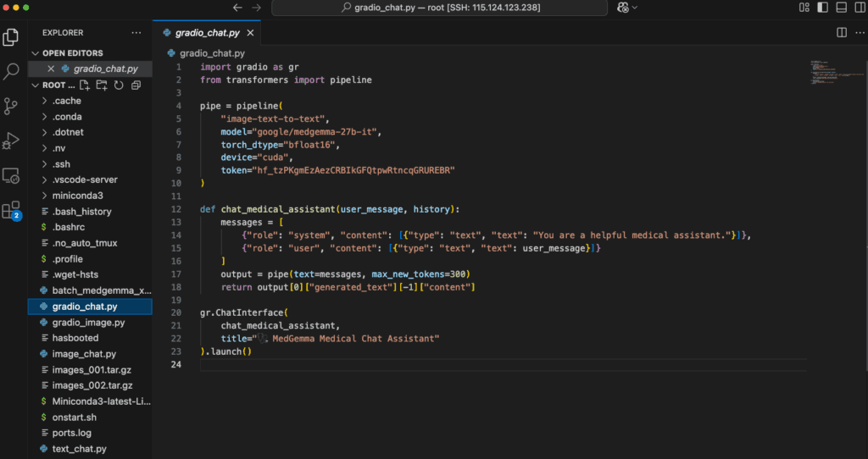The height and width of the screenshot is (459, 868).
Task: Click the New File icon in explorer
Action: 84,86
